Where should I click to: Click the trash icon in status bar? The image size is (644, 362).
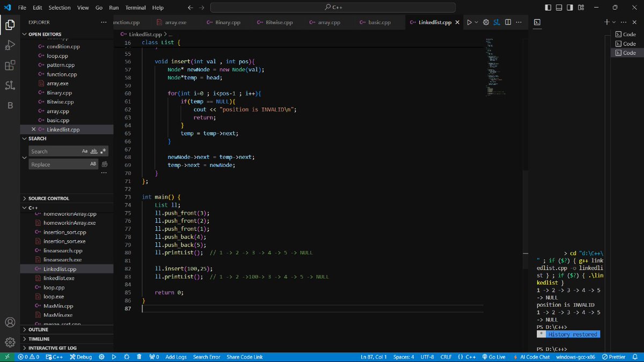click(139, 357)
